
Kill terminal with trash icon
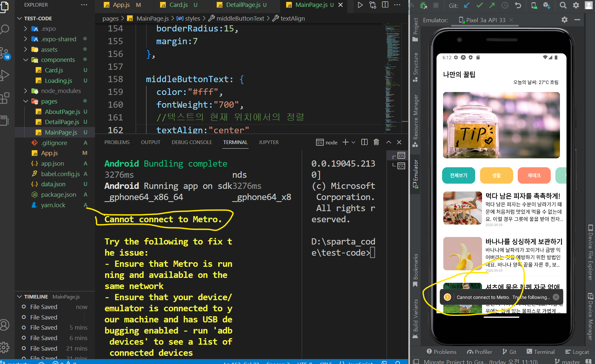pyautogui.click(x=376, y=142)
